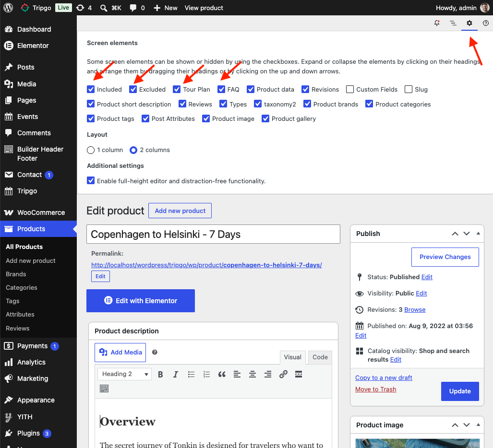
Task: Open the help question mark icon
Action: pos(486,23)
